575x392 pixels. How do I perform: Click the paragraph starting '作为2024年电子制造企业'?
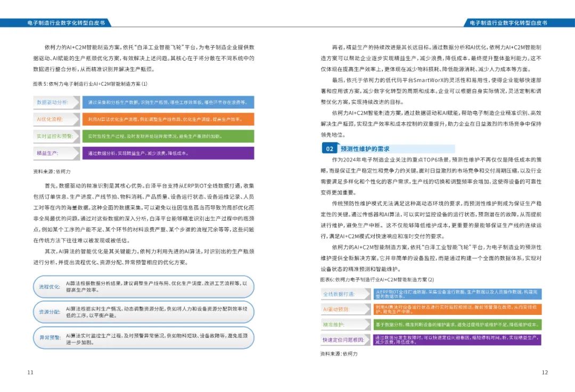coord(431,176)
